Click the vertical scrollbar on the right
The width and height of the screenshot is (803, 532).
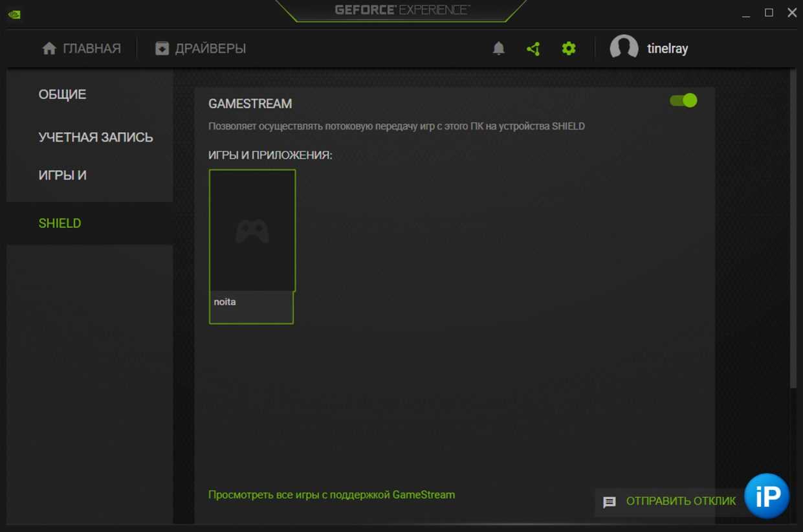793,227
